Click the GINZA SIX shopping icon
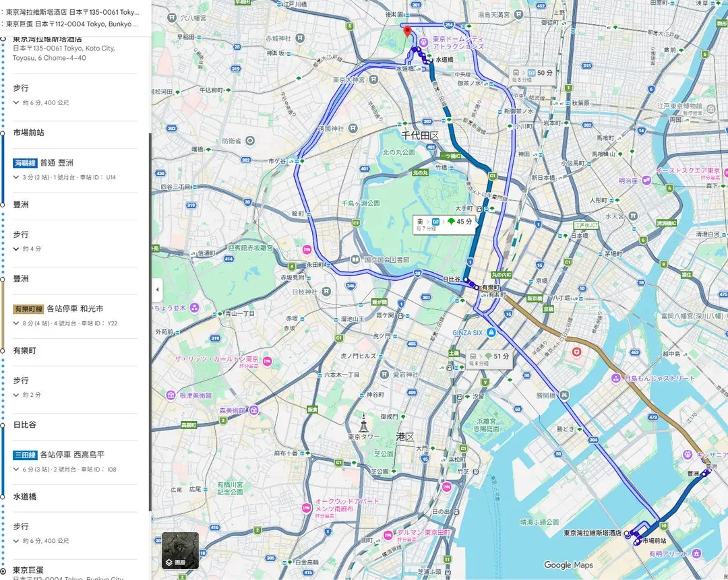The height and width of the screenshot is (580, 728). coord(493,333)
